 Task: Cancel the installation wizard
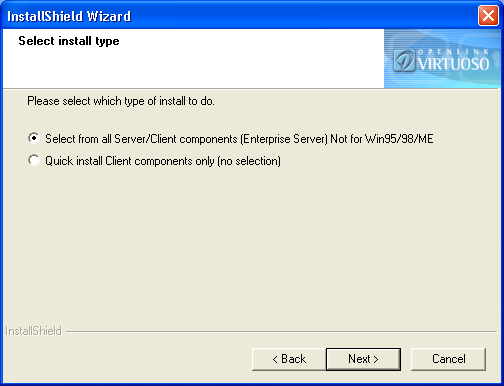pyautogui.click(x=448, y=359)
